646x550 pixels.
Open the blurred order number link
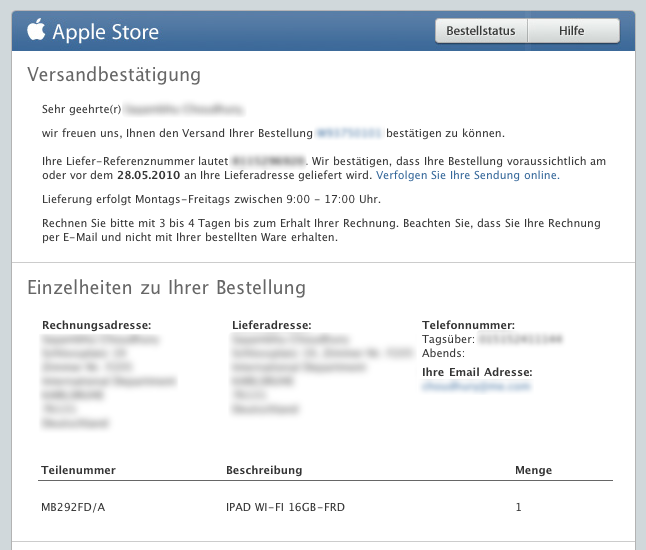pos(349,133)
